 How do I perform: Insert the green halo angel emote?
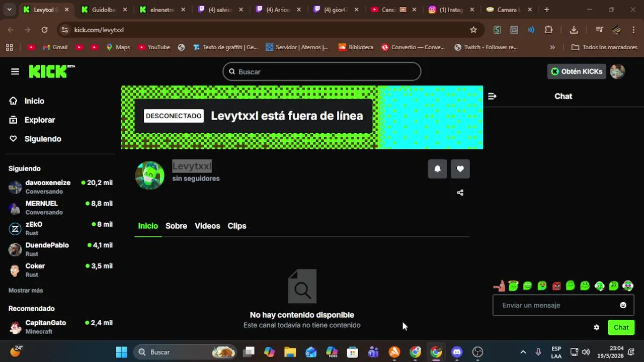coord(513,286)
